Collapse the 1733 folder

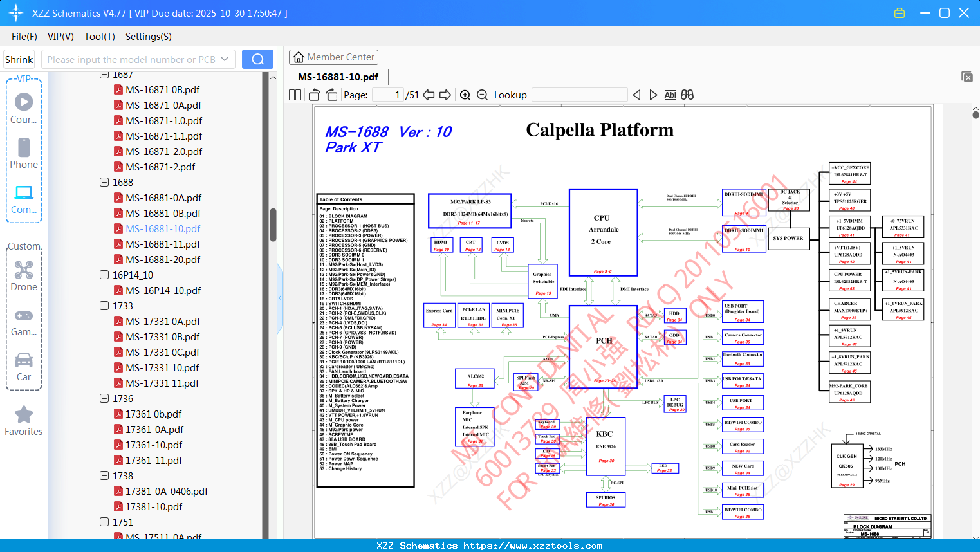tap(104, 306)
